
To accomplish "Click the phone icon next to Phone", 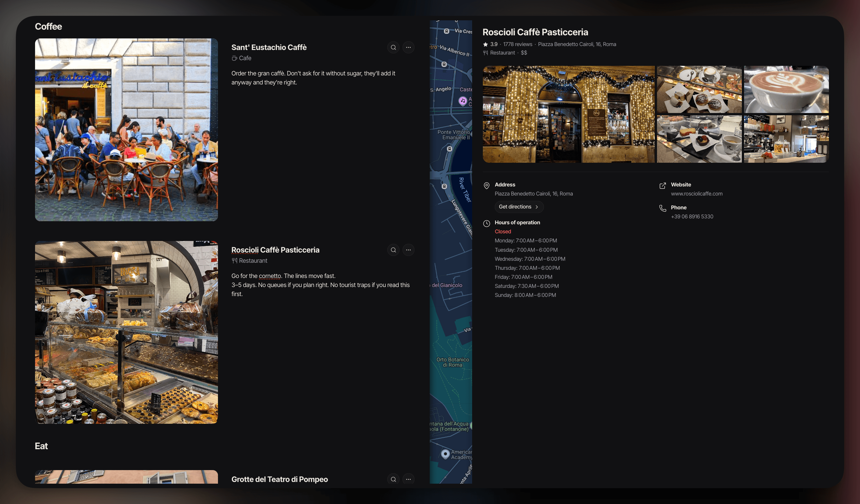I will [x=662, y=208].
